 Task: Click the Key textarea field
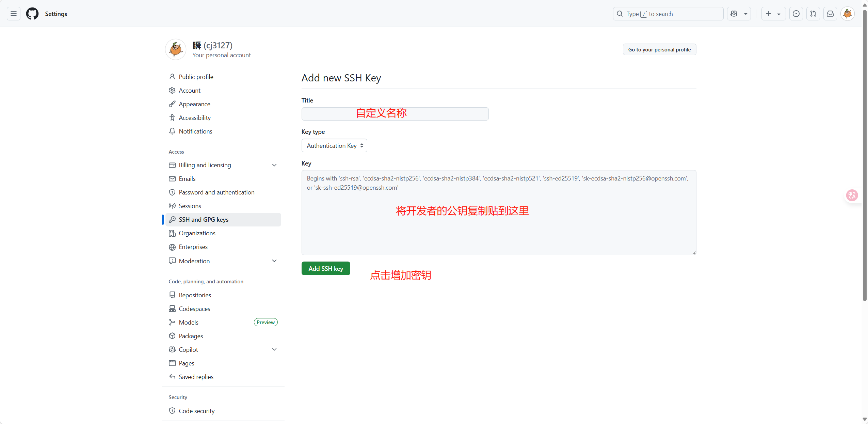(x=499, y=212)
